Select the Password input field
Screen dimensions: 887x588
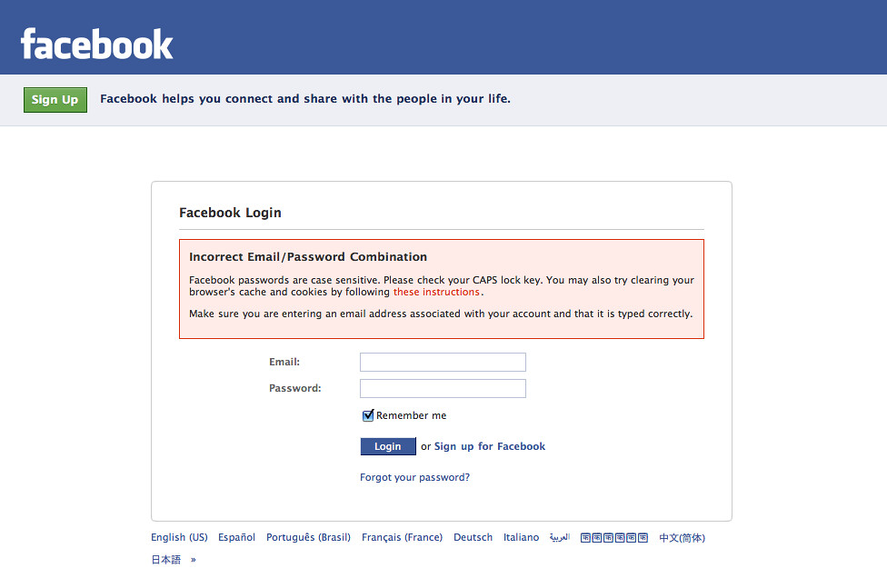click(x=443, y=388)
